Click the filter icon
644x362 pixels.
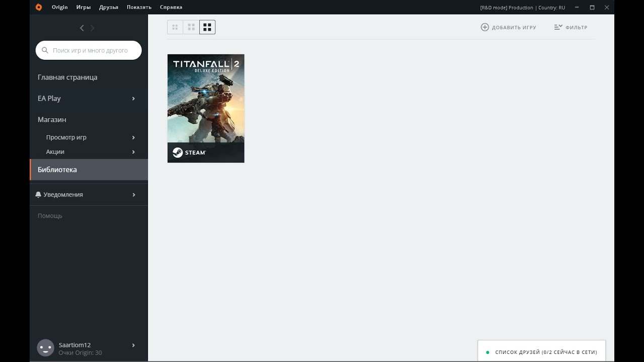tap(558, 27)
